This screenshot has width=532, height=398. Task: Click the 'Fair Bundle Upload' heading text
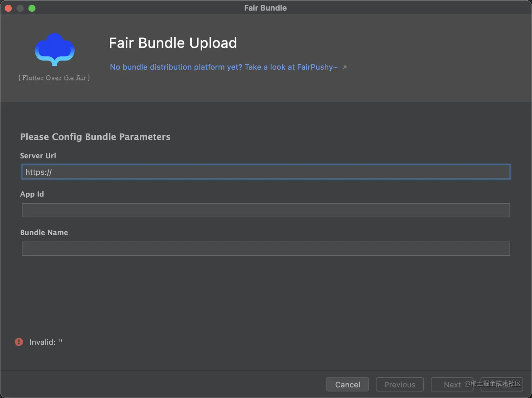click(x=173, y=43)
